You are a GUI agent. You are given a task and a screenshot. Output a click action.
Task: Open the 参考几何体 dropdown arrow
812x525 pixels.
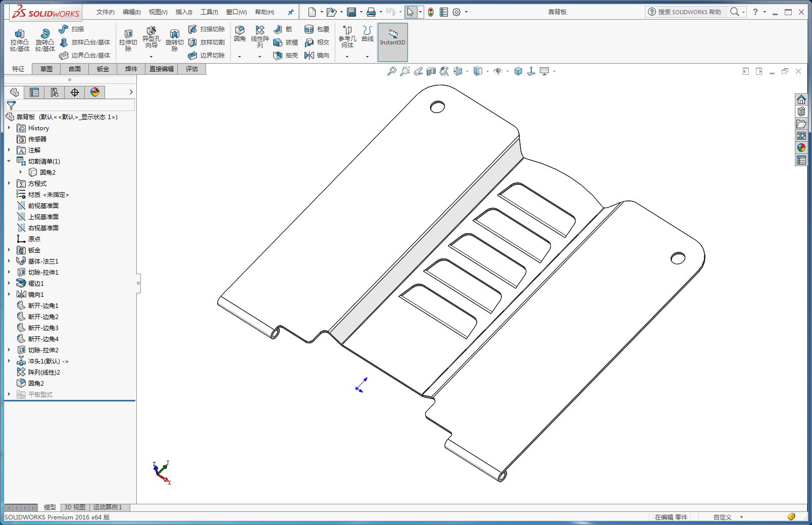(347, 57)
